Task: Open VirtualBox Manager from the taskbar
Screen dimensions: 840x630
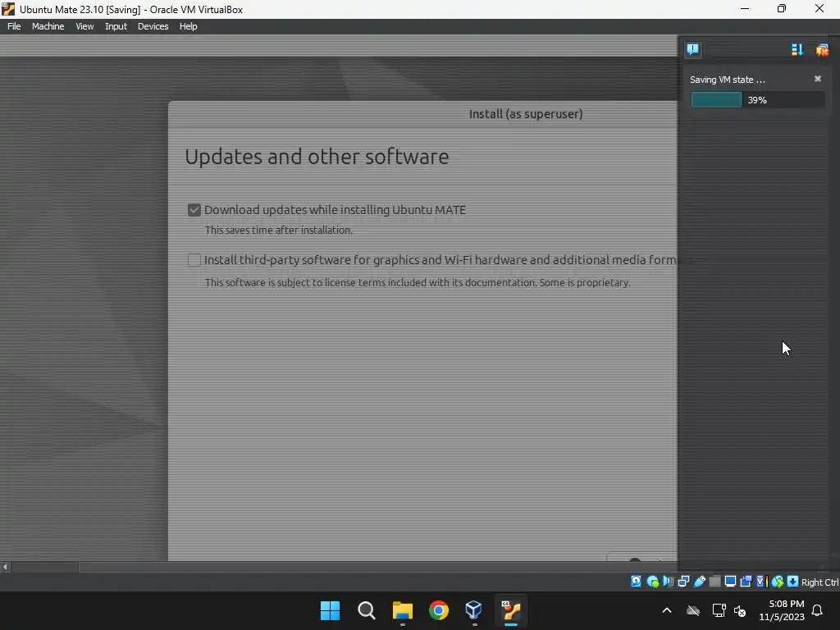Action: [x=474, y=610]
